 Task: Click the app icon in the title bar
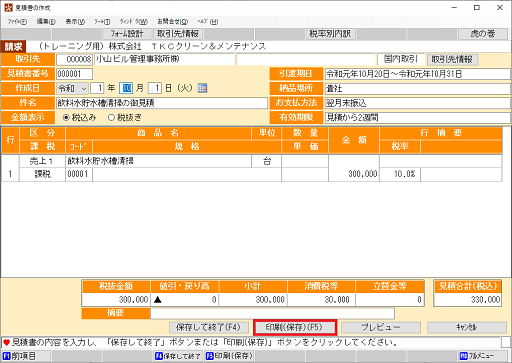[8, 8]
